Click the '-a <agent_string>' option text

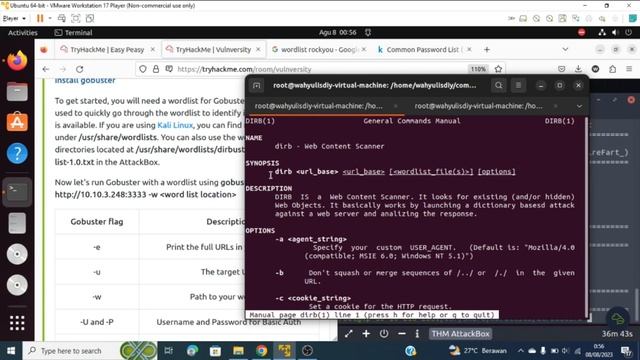pos(311,239)
